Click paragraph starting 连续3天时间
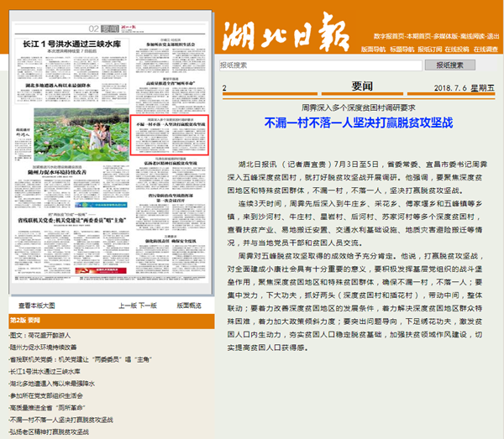The width and height of the screenshot is (504, 439). click(x=354, y=223)
